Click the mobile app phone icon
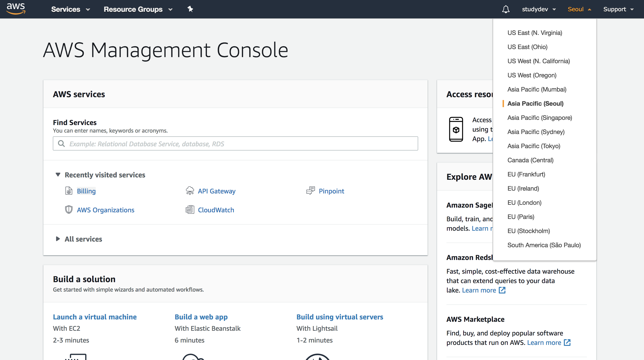 point(456,129)
